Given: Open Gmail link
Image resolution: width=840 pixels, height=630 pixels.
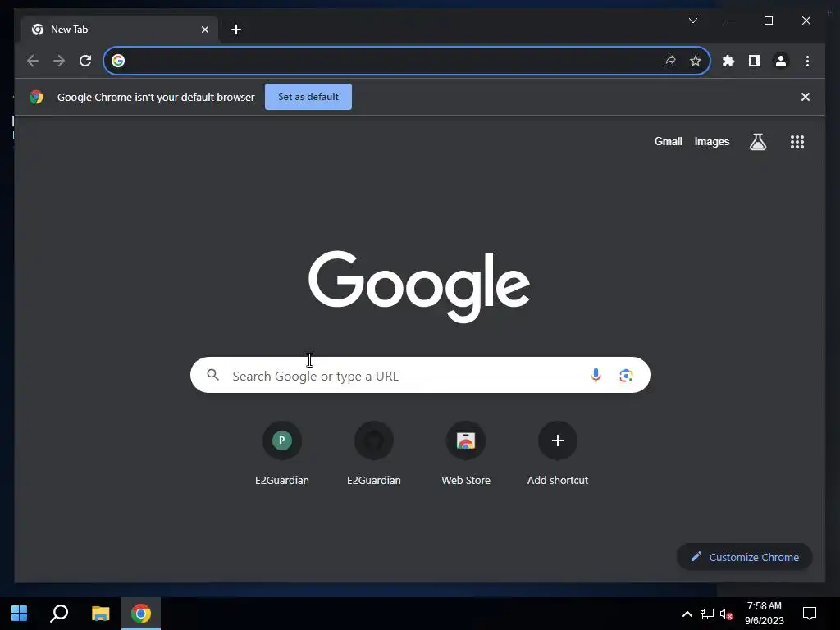Looking at the screenshot, I should (668, 141).
